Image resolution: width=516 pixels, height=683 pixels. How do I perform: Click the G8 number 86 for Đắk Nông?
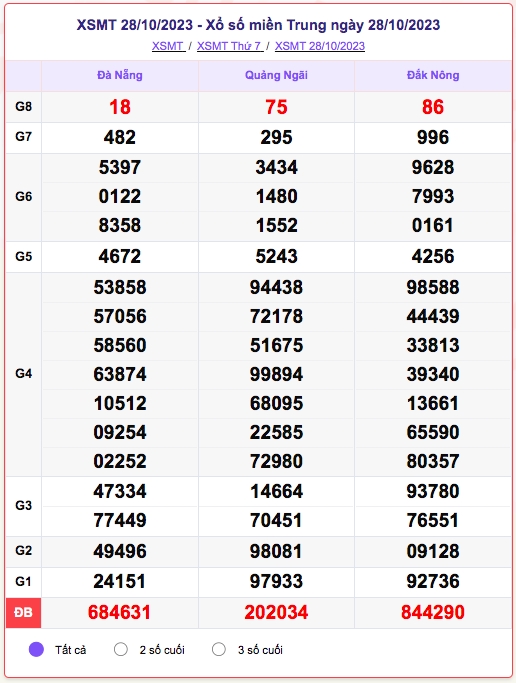[433, 107]
